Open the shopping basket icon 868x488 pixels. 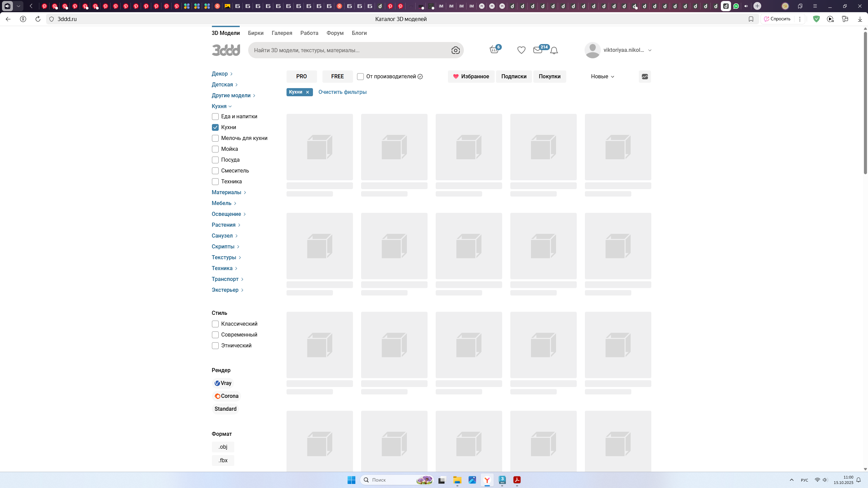pyautogui.click(x=494, y=50)
